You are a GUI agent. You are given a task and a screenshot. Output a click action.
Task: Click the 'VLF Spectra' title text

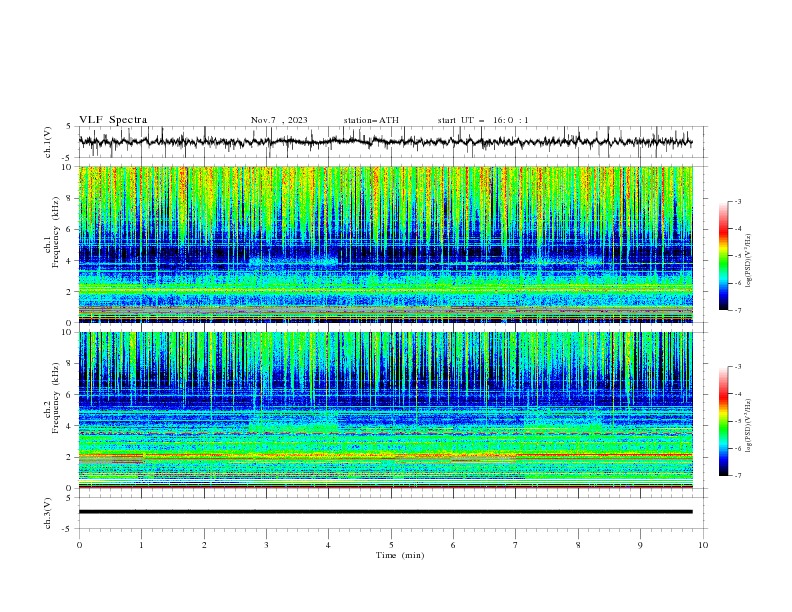point(113,120)
